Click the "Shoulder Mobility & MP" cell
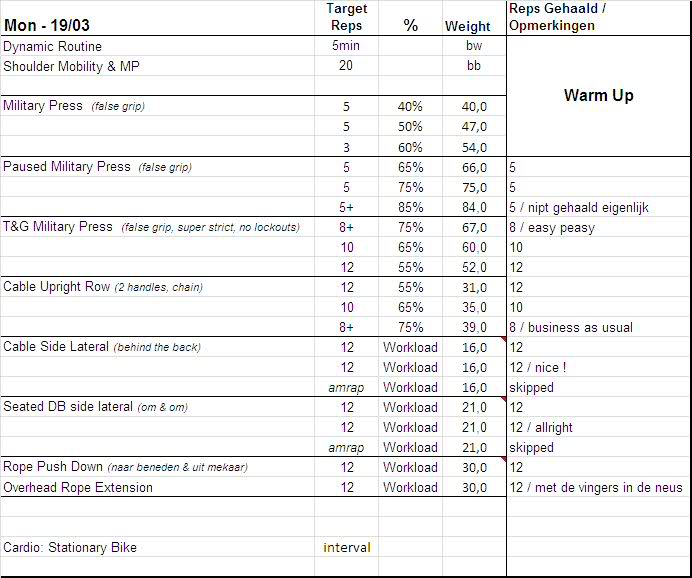This screenshot has width=692, height=578. pos(72,66)
